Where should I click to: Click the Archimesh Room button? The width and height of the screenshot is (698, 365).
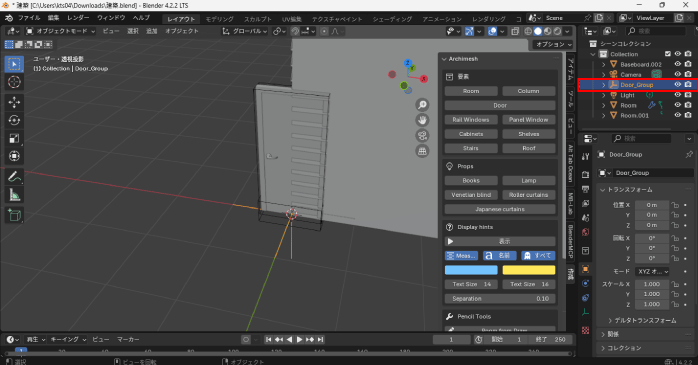(x=471, y=91)
